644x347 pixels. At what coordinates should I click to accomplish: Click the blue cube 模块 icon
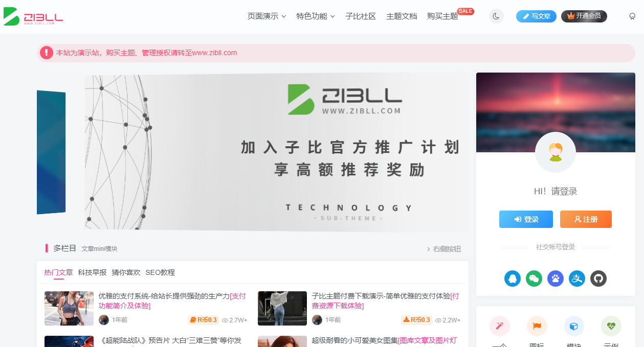point(574,326)
